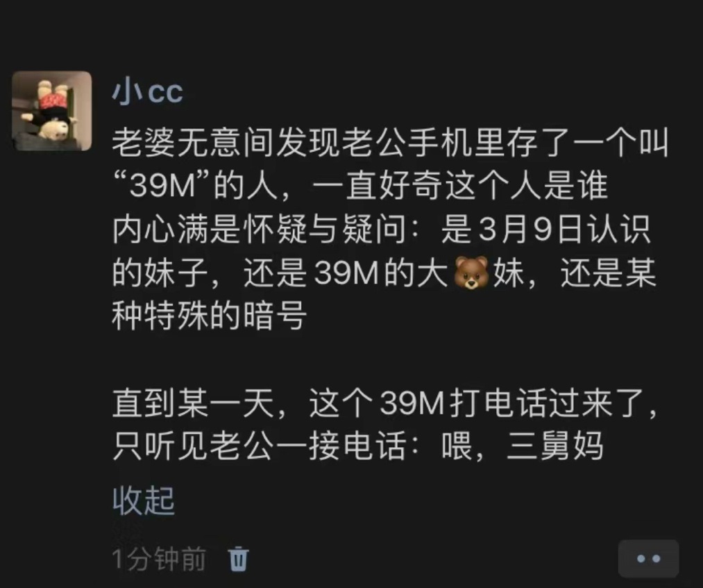This screenshot has height=588, width=703.
Task: Tap the phrase 一直好奇这个人是谁
Action: tap(459, 186)
